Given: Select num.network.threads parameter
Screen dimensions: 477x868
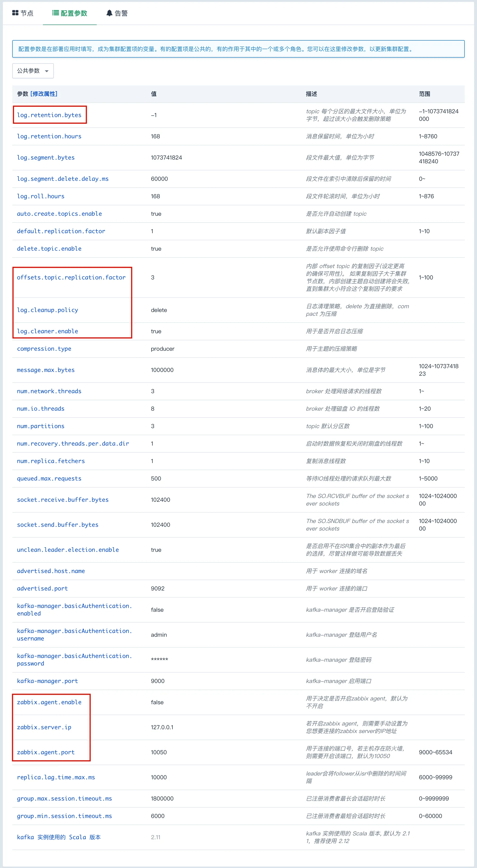Looking at the screenshot, I should click(49, 391).
